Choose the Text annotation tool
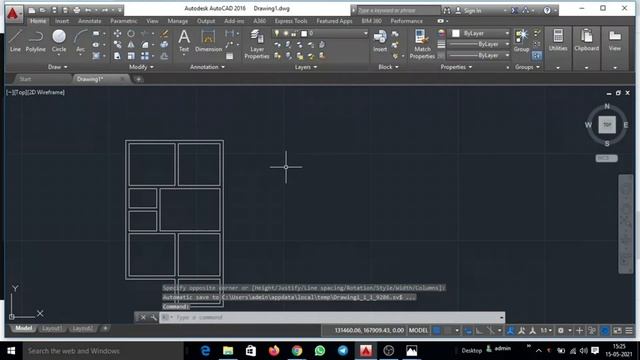 (184, 40)
